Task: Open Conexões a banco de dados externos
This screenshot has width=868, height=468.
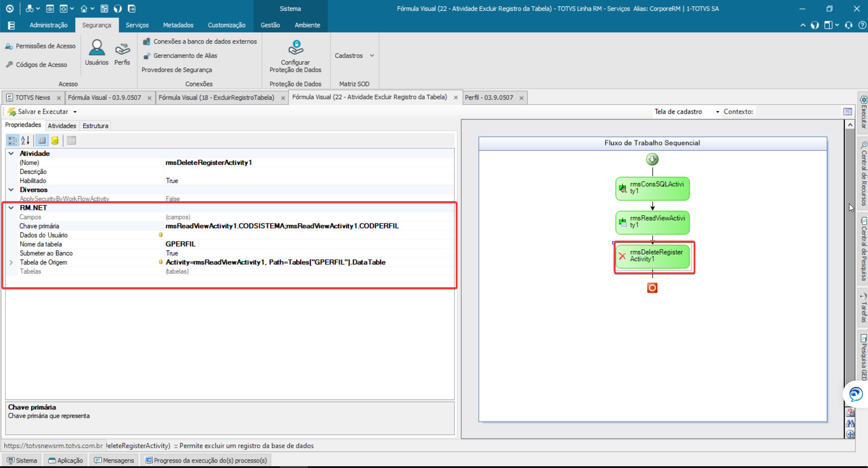Action: coord(200,42)
